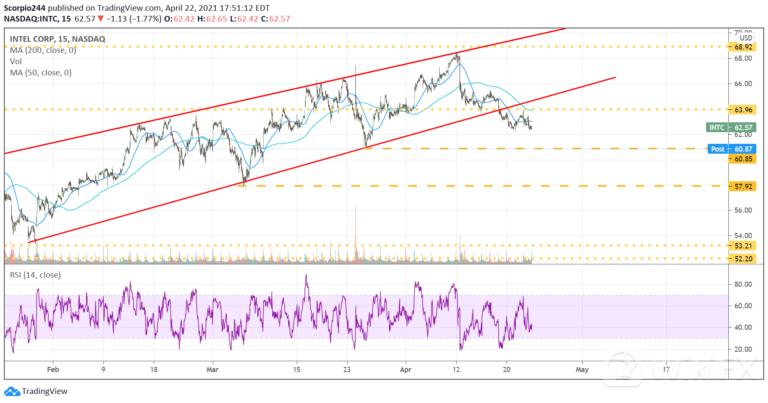Click the 63.96 price level label
Viewport: 768px width, 403px height.
pos(741,108)
